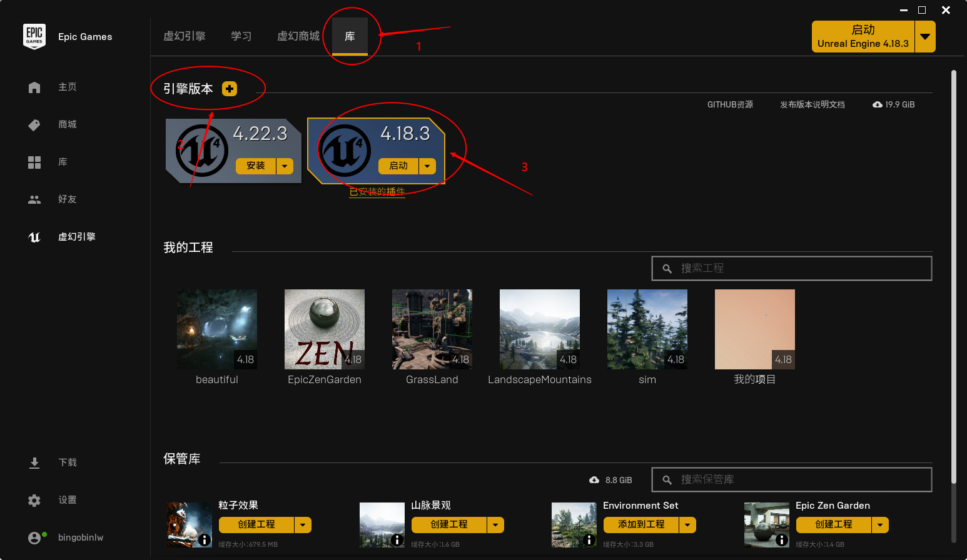
Task: Select the 库 top tab
Action: pyautogui.click(x=350, y=36)
